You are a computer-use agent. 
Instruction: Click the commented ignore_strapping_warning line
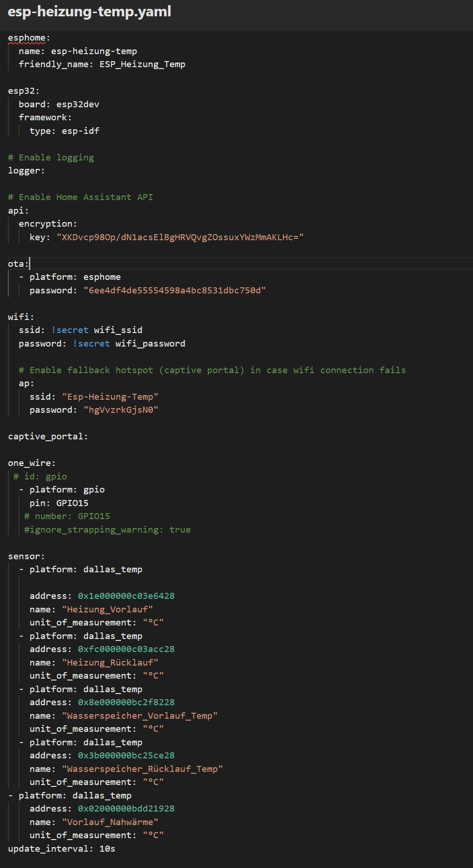click(x=107, y=530)
